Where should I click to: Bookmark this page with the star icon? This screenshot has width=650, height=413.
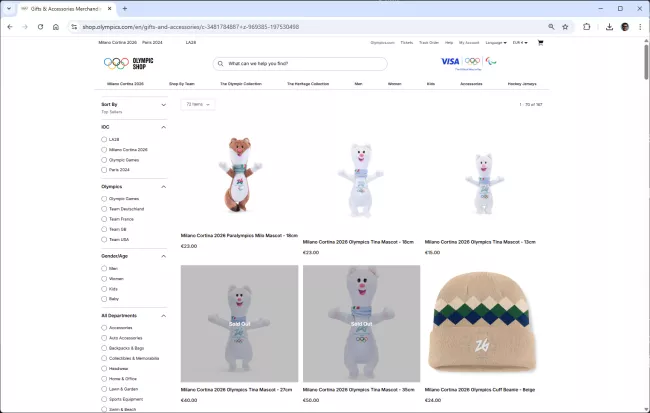click(565, 27)
